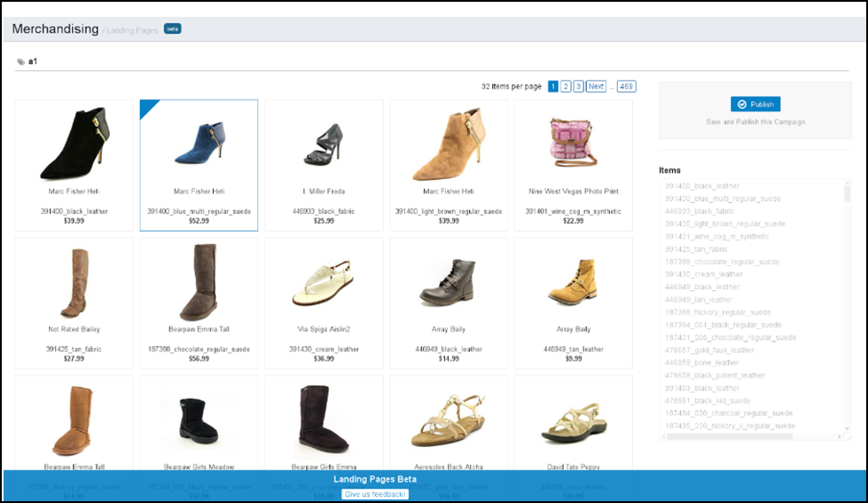This screenshot has width=868, height=503.
Task: Click Items list scroll down arrow
Action: pyautogui.click(x=847, y=428)
